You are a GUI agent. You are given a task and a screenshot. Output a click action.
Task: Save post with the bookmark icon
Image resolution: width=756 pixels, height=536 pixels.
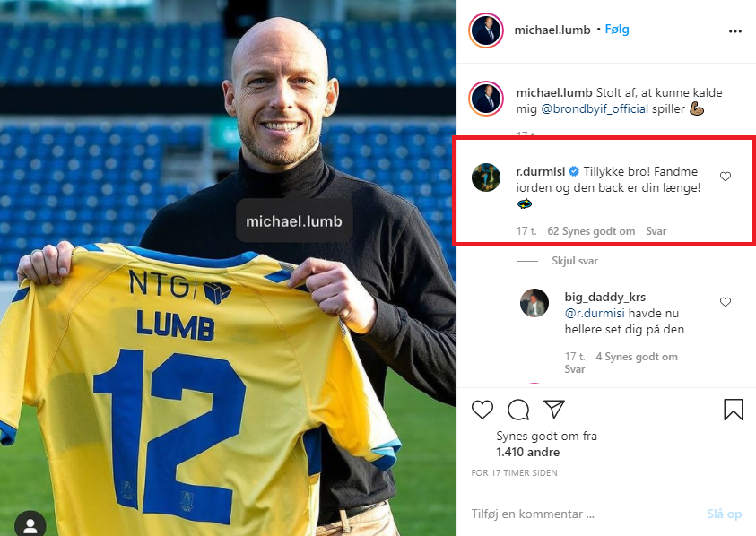point(733,410)
